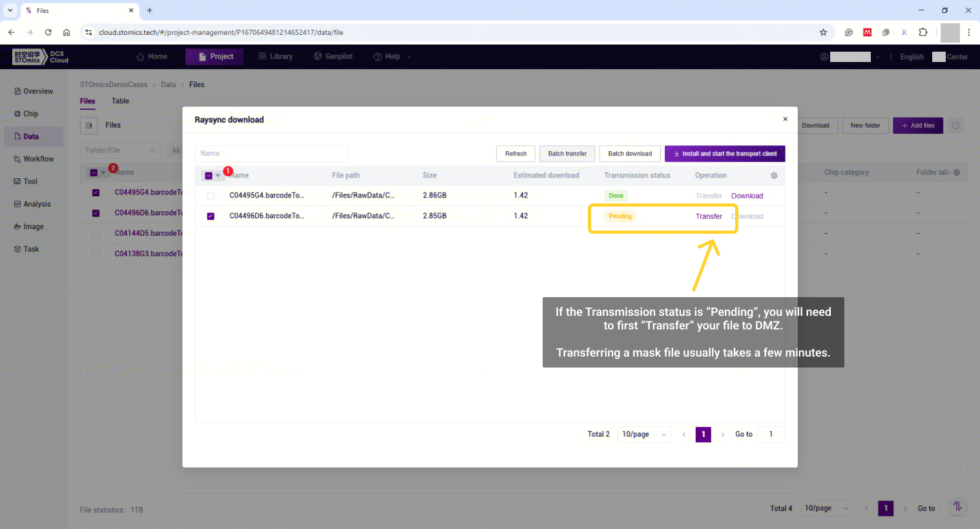Viewport: 980px width, 529px height.
Task: Select page 1 in background Files pagination
Action: point(886,508)
